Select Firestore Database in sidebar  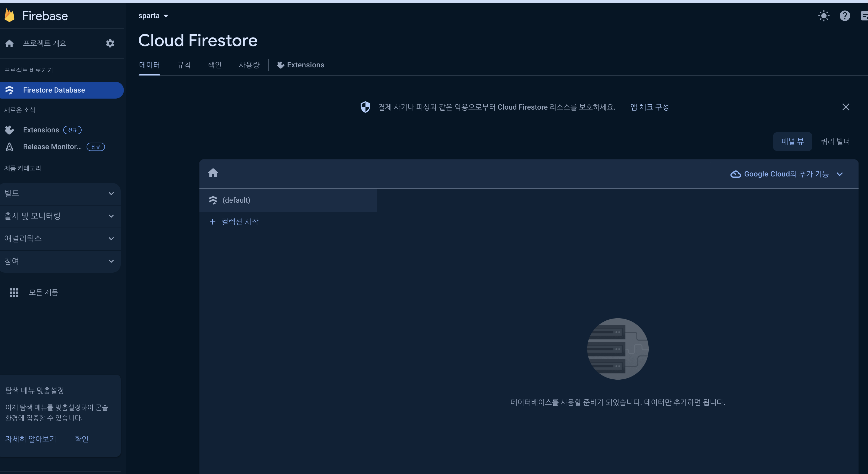tap(62, 90)
